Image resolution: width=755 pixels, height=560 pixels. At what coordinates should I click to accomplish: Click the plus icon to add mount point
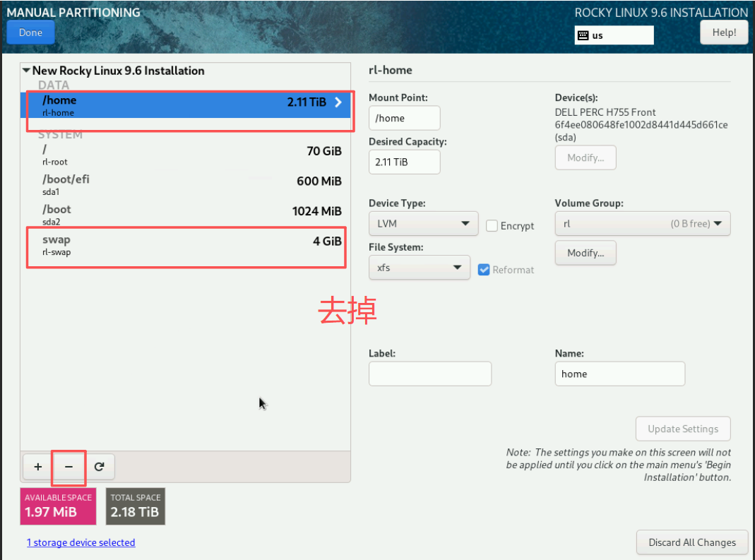point(38,467)
